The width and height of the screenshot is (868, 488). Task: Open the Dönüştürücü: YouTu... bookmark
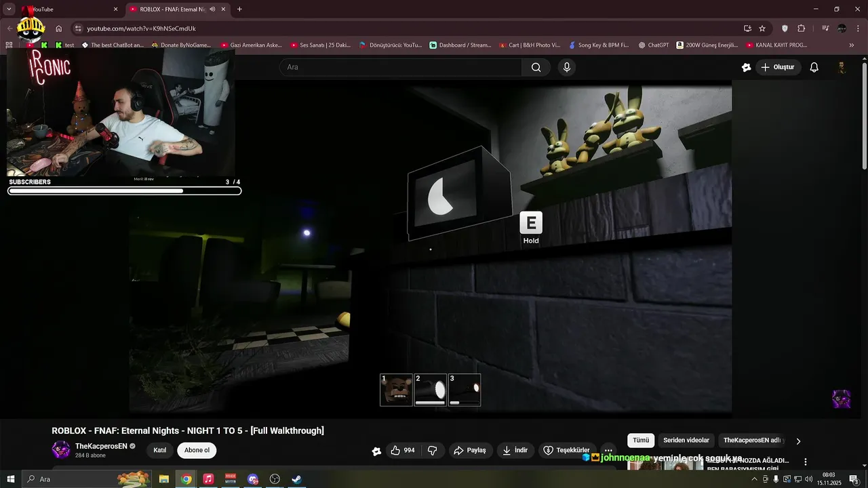[391, 45]
